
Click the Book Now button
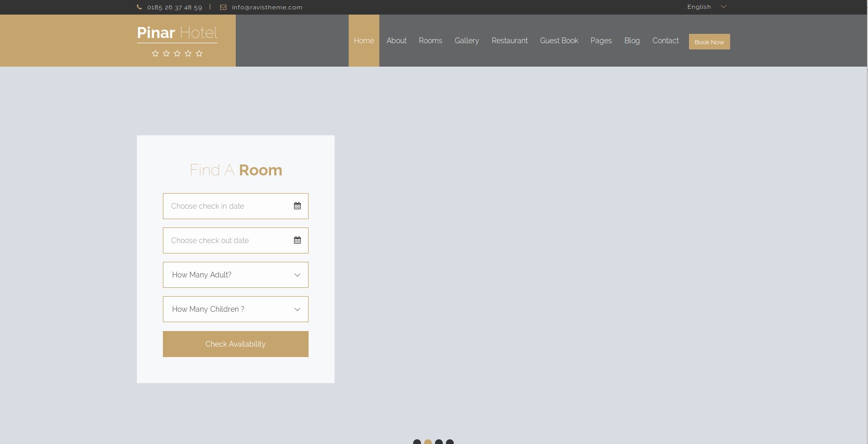click(x=709, y=42)
